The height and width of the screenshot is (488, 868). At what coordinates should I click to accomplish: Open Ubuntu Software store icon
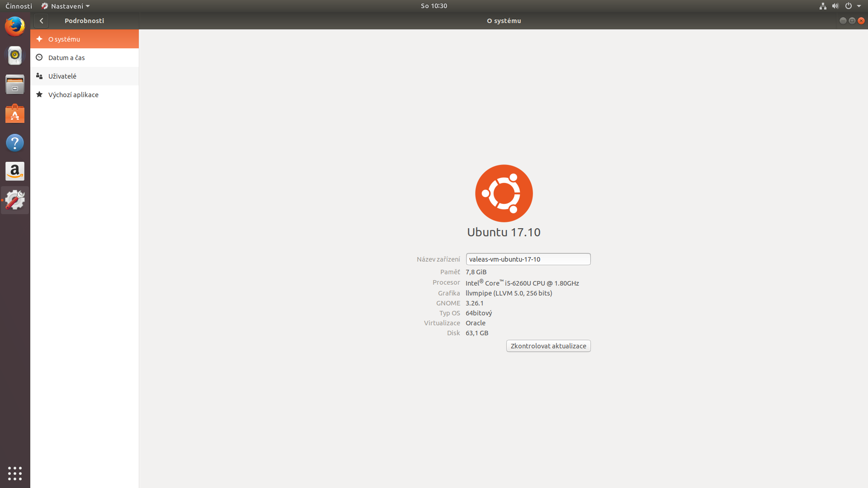(15, 113)
